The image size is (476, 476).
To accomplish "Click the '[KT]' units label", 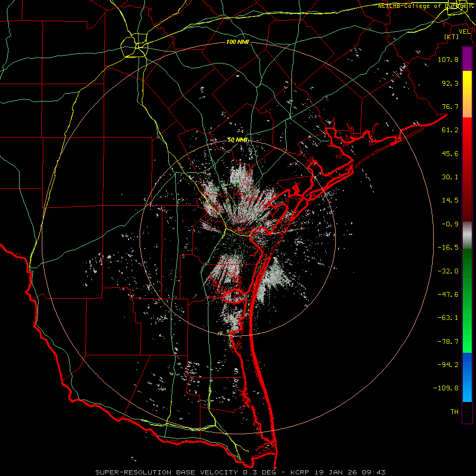I will click(x=451, y=36).
